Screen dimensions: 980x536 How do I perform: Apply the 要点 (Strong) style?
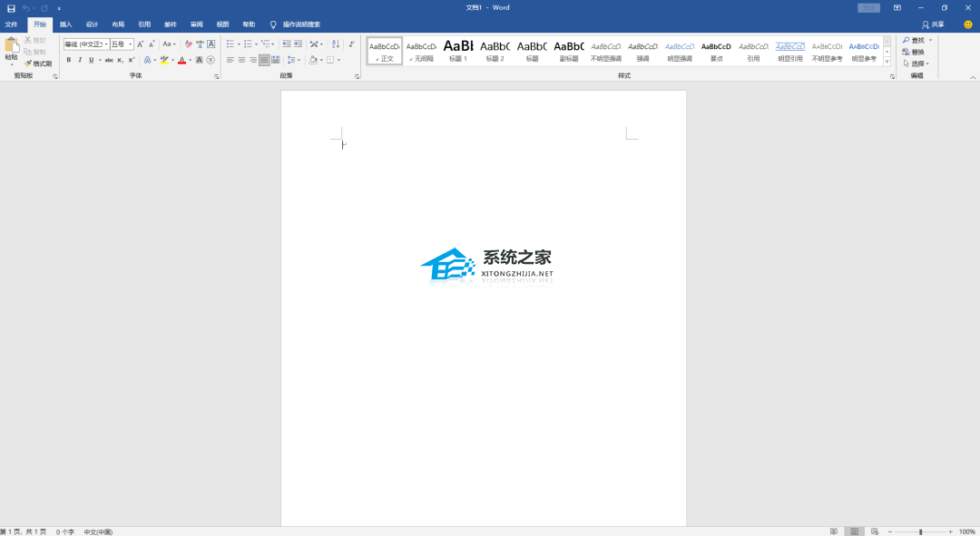click(x=716, y=51)
